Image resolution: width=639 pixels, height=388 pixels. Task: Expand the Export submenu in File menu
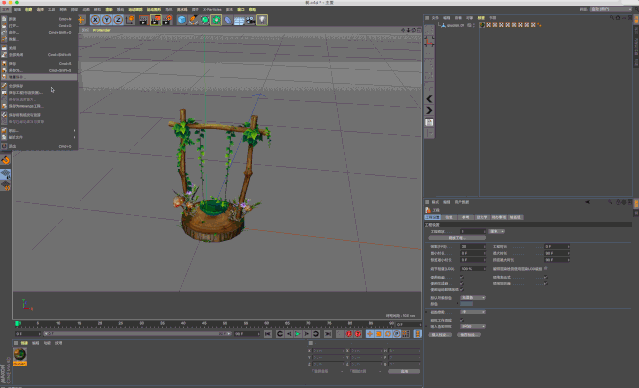[x=40, y=130]
